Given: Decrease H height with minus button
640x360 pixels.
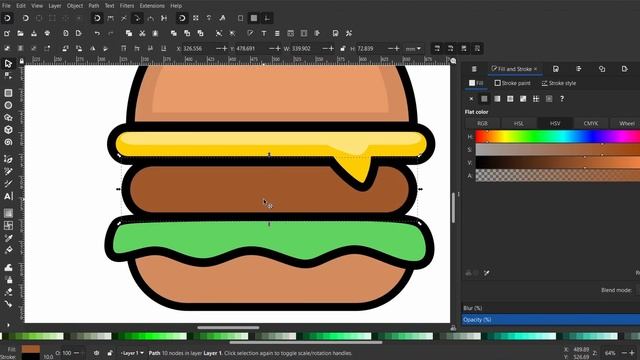Looking at the screenshot, I should 390,49.
